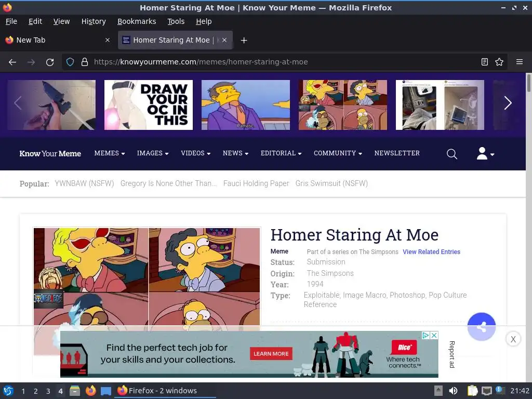Expand the COMMUNITY dropdown menu

click(x=338, y=153)
